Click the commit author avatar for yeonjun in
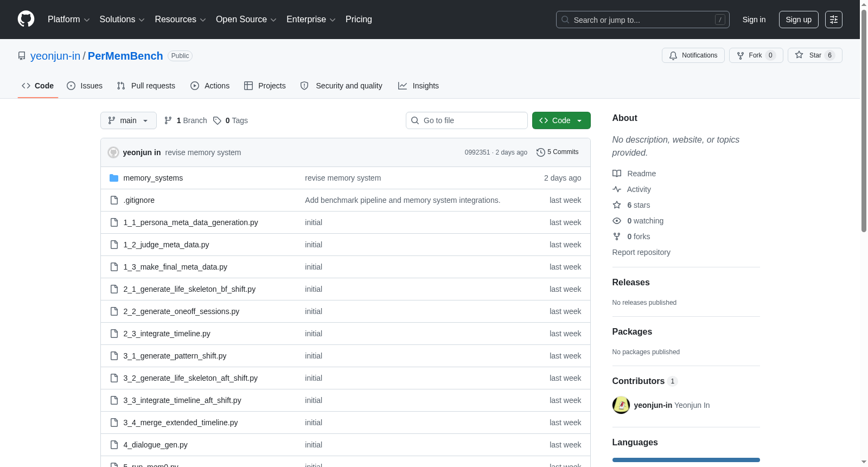Screen dimensions: 868x467 click(x=113, y=152)
